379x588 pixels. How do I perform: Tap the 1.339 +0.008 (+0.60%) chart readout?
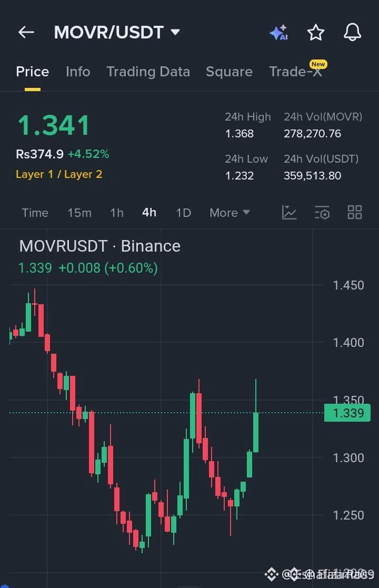click(88, 268)
